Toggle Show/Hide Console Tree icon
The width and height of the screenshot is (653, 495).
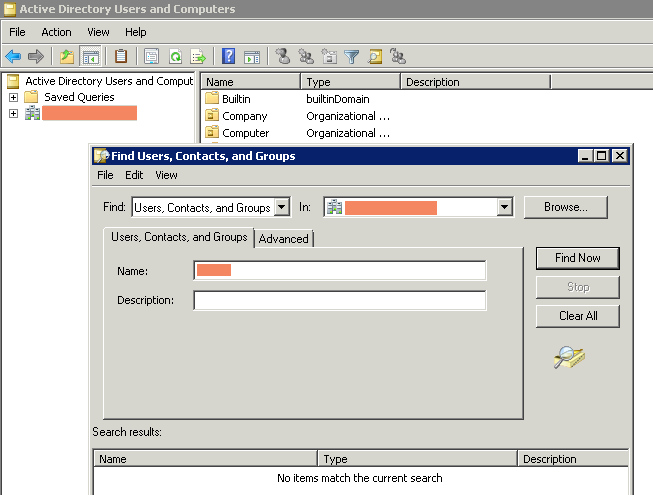89,56
